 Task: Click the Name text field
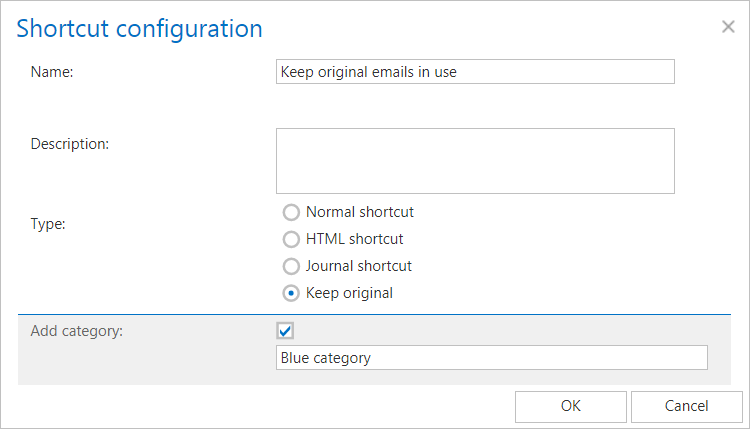click(x=475, y=72)
